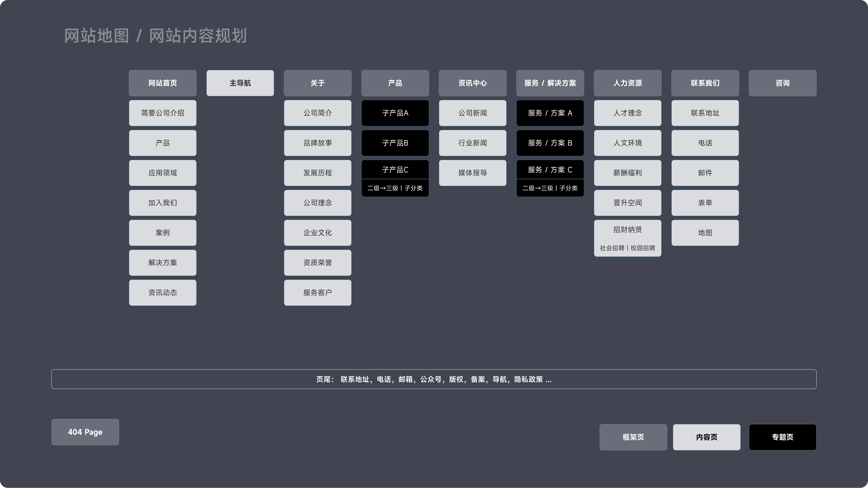868x488 pixels.
Task: Open the 关于 column header
Action: 318,83
